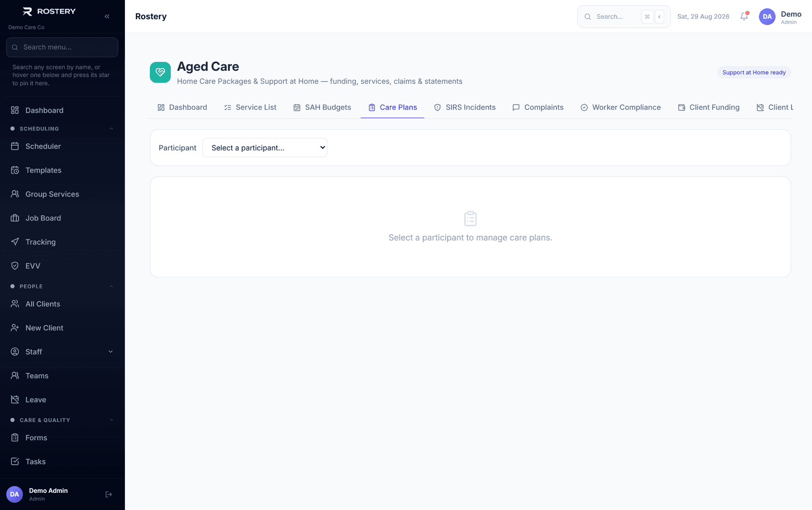Screen dimensions: 812x510
Task: Open notifications bell icon
Action: click(744, 16)
